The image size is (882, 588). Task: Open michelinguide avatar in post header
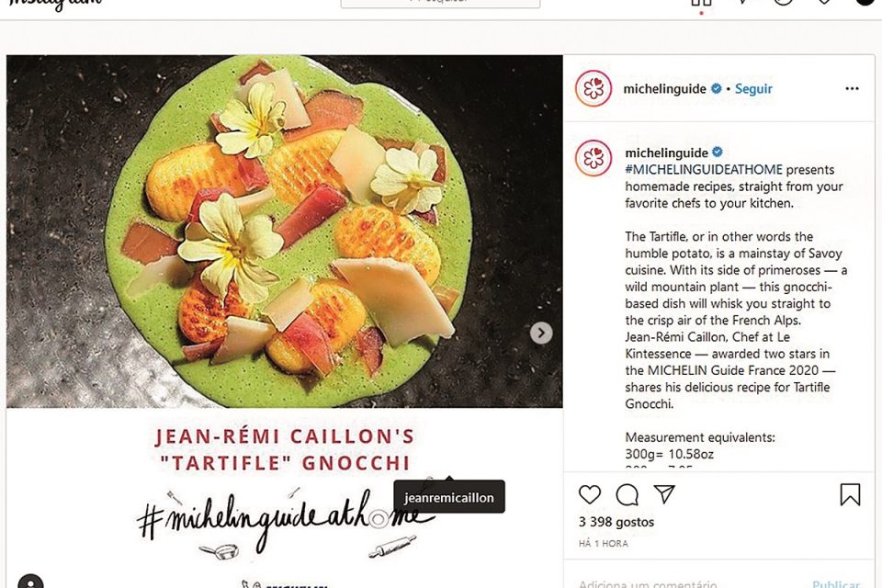coord(594,88)
